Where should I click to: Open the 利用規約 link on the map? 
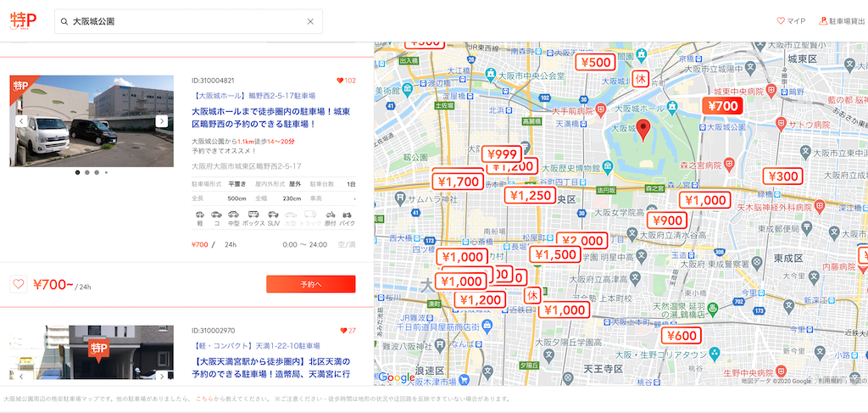(831, 381)
